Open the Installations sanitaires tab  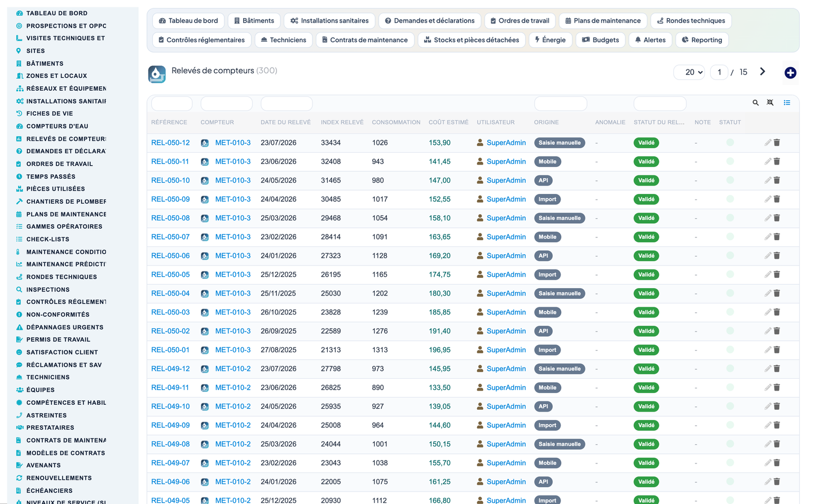329,21
